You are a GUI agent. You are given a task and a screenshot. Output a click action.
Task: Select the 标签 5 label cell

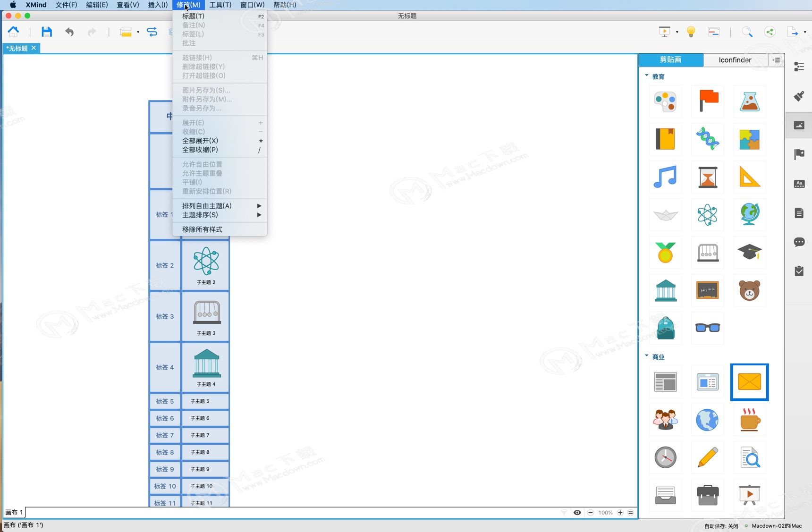coord(165,401)
